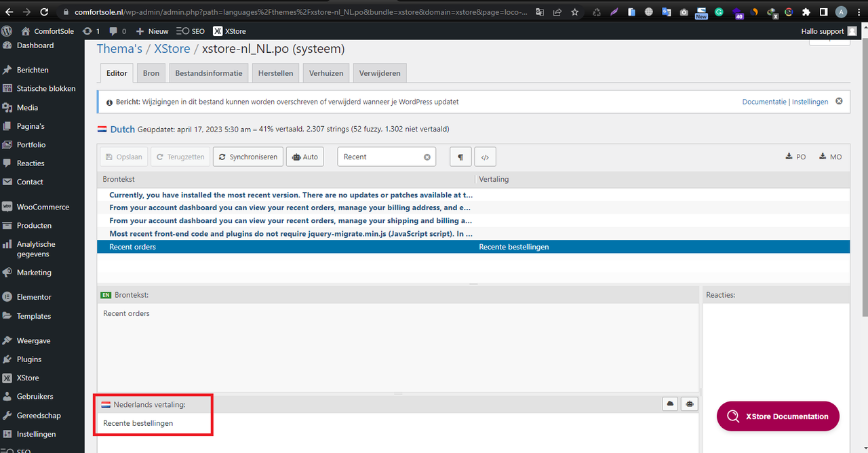Click the Google Translate page icon in address bar
The image size is (868, 453).
[x=540, y=12]
